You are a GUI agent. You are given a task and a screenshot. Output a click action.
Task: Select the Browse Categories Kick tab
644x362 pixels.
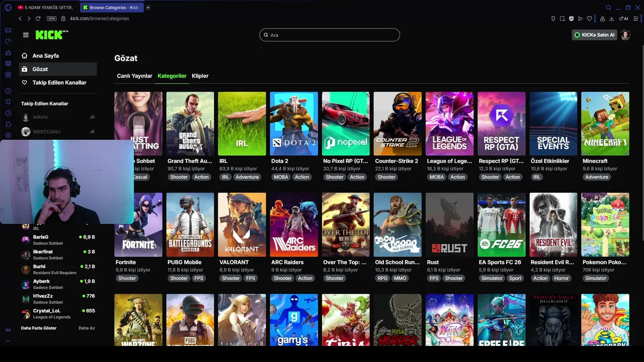[112, 8]
